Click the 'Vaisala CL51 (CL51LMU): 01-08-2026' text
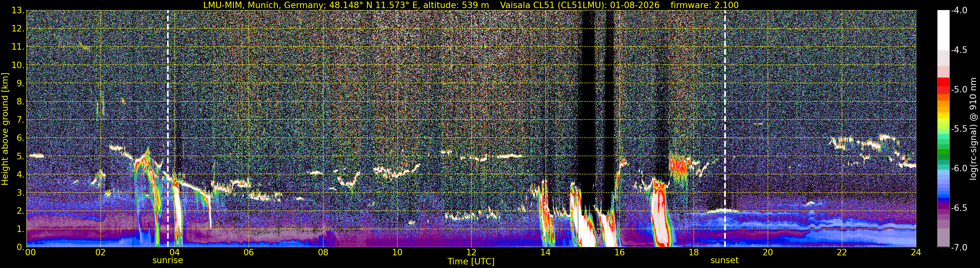The image size is (980, 268). pyautogui.click(x=580, y=5)
